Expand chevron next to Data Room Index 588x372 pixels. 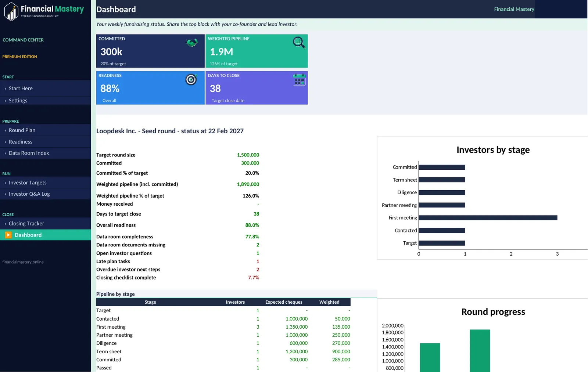tap(5, 153)
